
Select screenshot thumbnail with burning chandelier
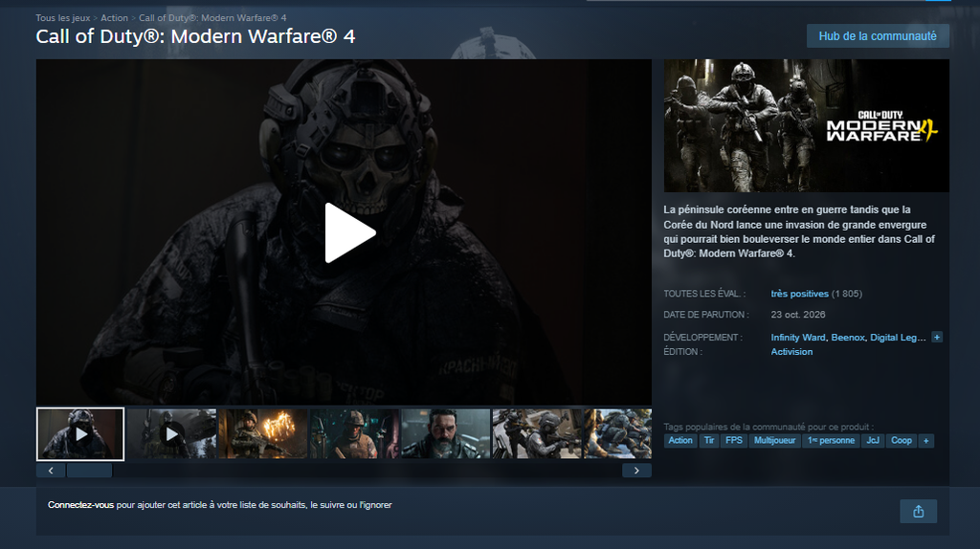[x=263, y=434]
